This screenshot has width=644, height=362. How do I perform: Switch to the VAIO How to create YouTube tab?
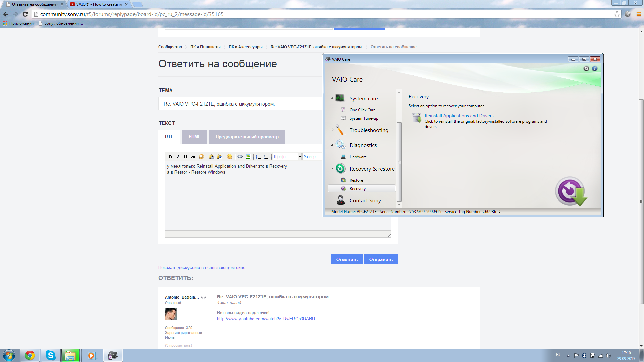99,4
